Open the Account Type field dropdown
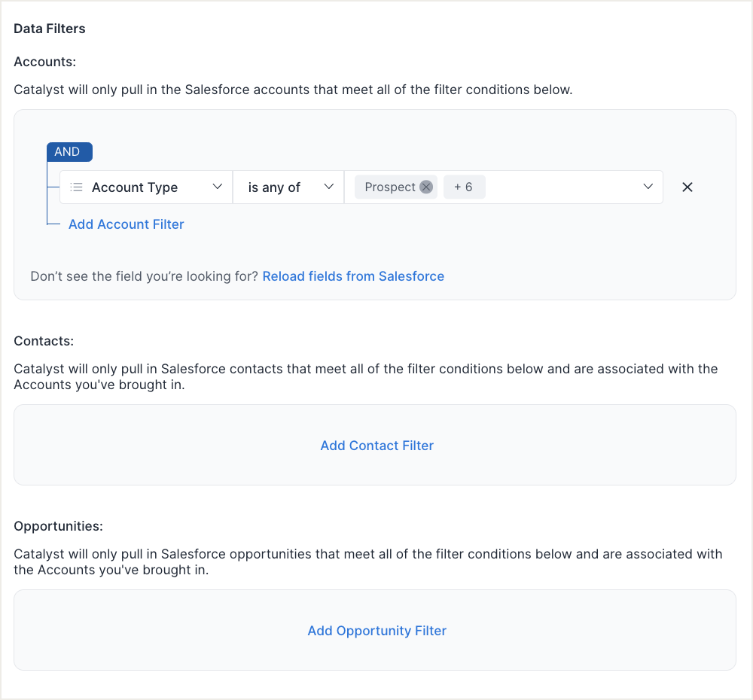The width and height of the screenshot is (753, 700). [136, 187]
